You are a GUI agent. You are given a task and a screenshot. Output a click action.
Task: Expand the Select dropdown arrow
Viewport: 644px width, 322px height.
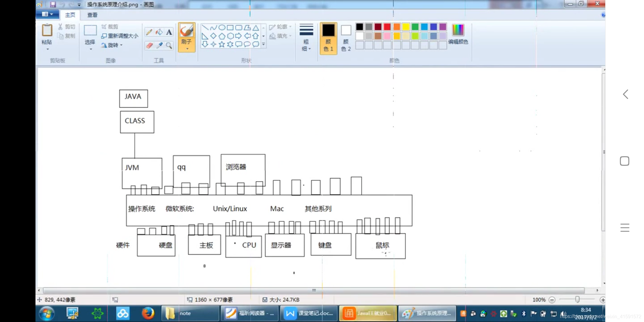91,49
